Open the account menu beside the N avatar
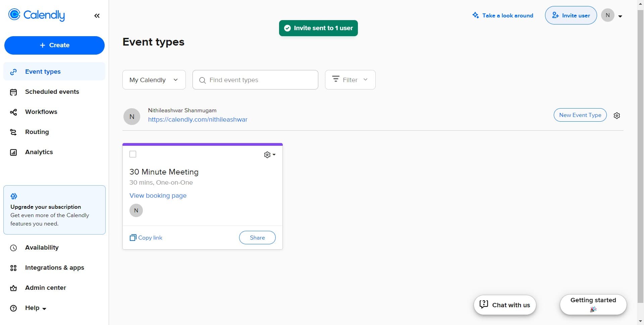The image size is (644, 325). (x=620, y=16)
